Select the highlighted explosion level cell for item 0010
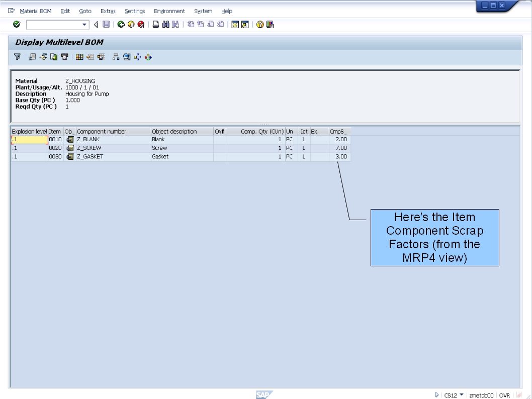 click(28, 139)
